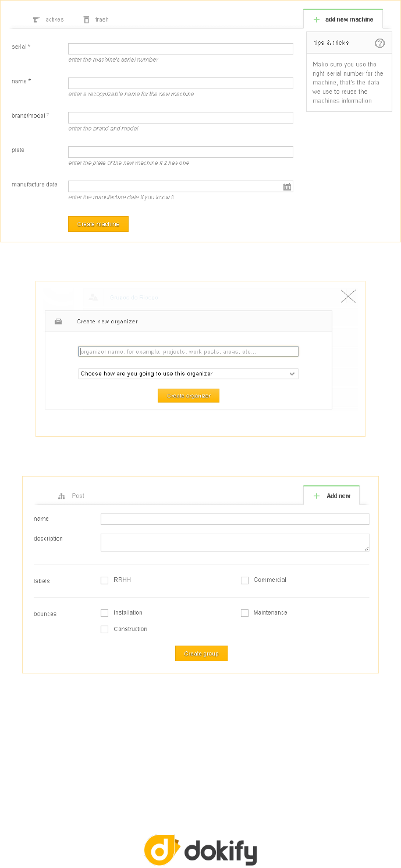Screen dimensions: 401x868
Task: Click the Post hierarchy icon
Action: [x=61, y=496]
